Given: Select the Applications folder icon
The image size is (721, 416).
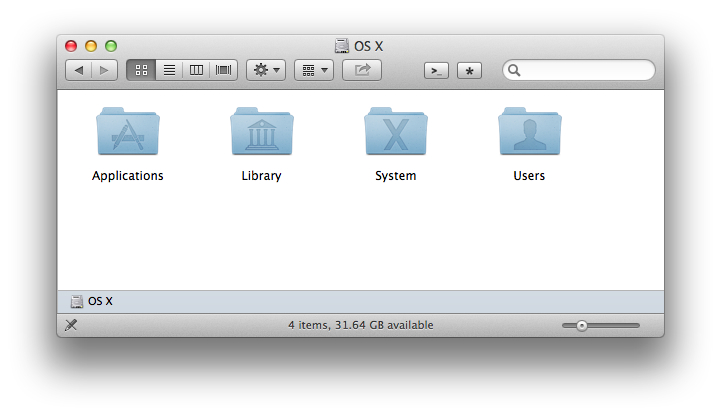Looking at the screenshot, I should pyautogui.click(x=128, y=131).
